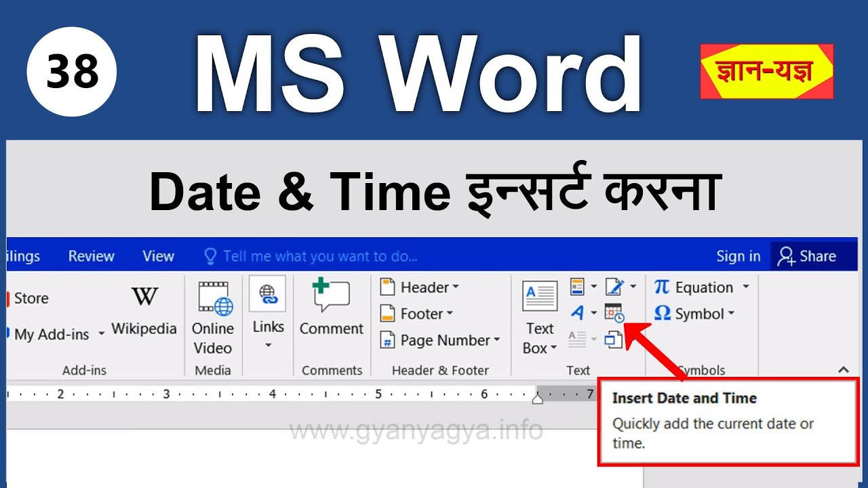
Task: Click the greyed-out Drop Cap icon
Action: point(577,339)
